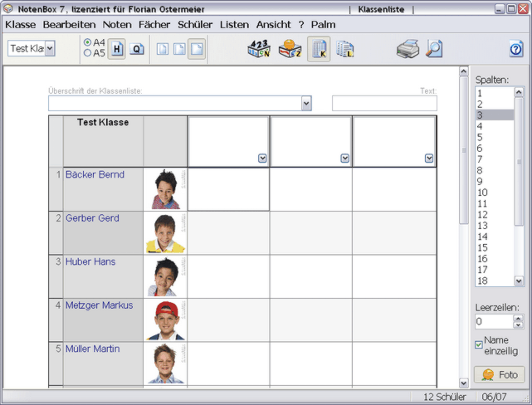
Task: Toggle Name einzeilig checkbox
Action: click(x=479, y=345)
